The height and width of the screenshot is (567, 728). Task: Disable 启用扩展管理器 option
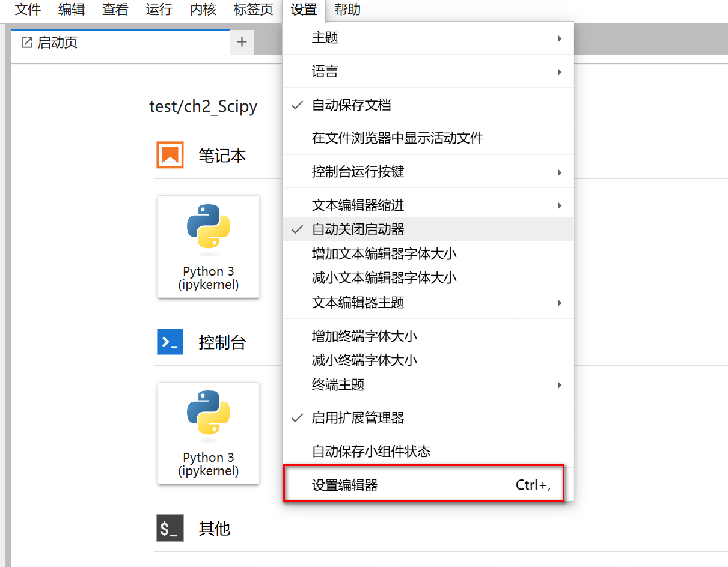click(x=358, y=418)
